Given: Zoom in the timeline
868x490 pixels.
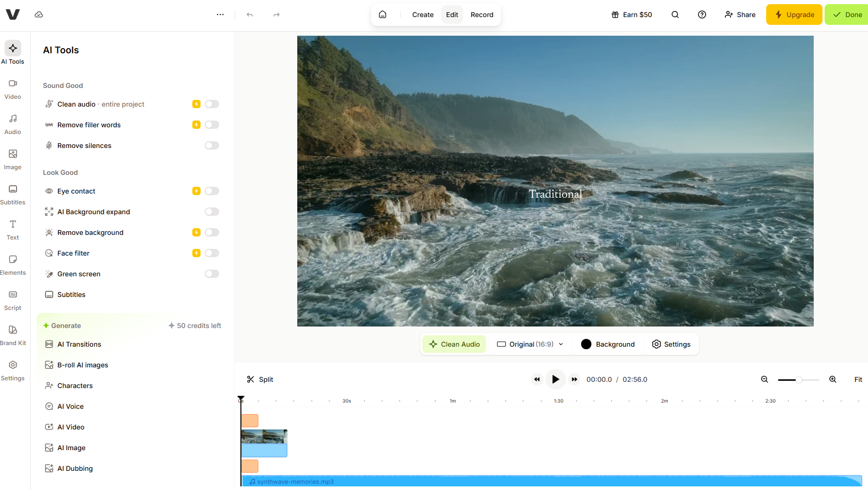Looking at the screenshot, I should point(833,379).
